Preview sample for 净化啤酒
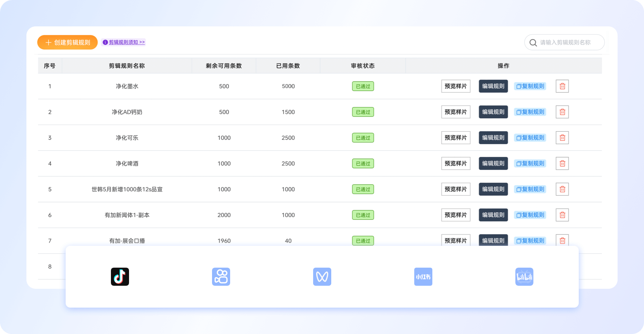644x334 pixels. [456, 164]
